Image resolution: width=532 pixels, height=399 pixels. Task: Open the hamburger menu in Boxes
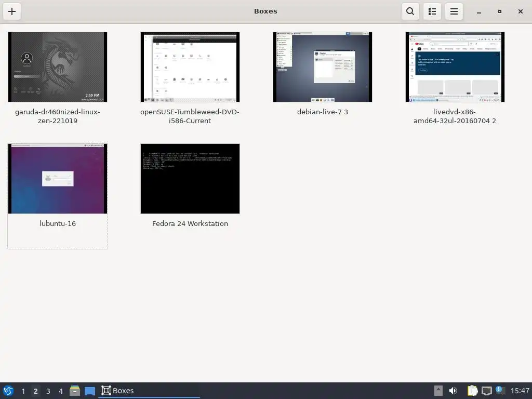[x=454, y=11]
